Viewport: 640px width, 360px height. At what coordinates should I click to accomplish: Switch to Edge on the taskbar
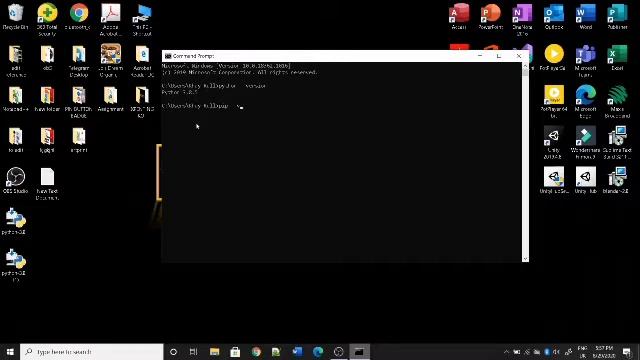(x=318, y=352)
